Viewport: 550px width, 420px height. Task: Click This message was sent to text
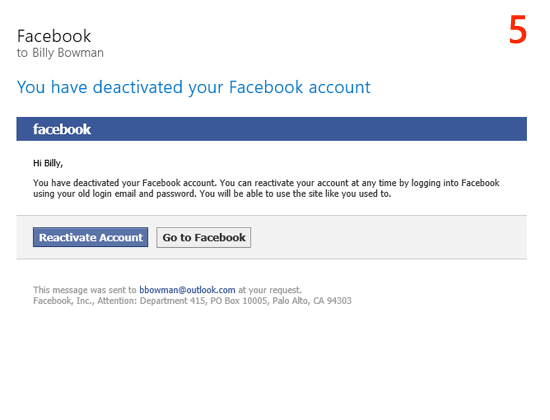(x=85, y=290)
